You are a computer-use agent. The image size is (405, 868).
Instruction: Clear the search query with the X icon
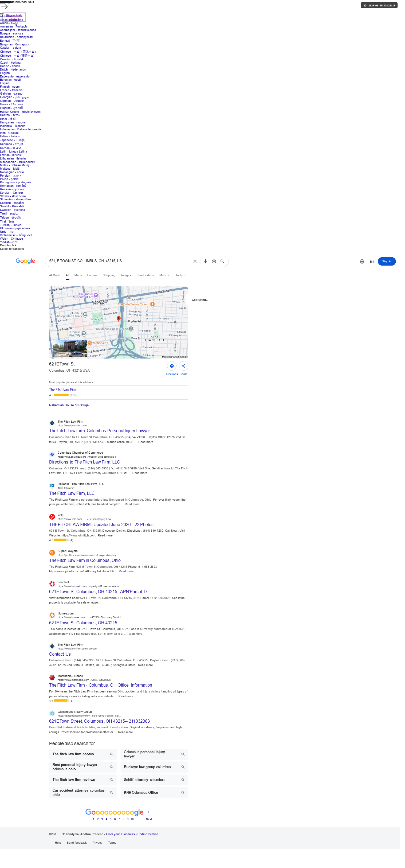coord(197,264)
